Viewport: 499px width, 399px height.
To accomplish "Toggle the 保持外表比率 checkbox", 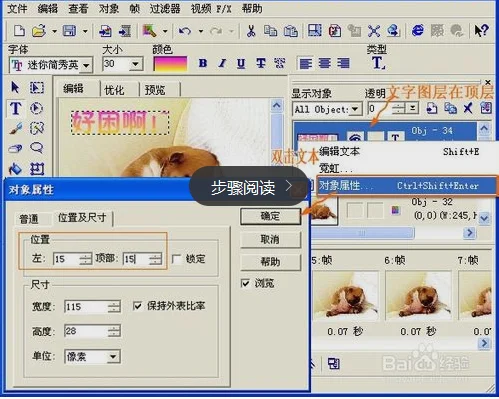I will tap(137, 306).
